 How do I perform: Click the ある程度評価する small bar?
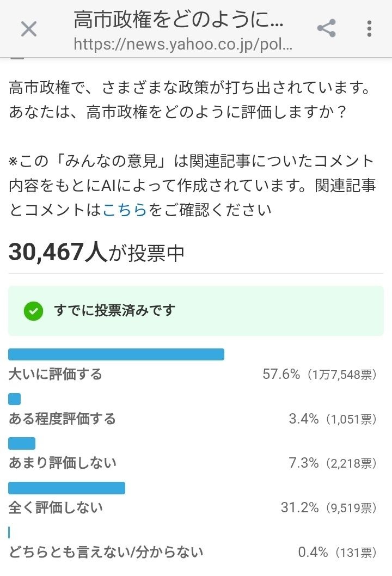tap(15, 399)
